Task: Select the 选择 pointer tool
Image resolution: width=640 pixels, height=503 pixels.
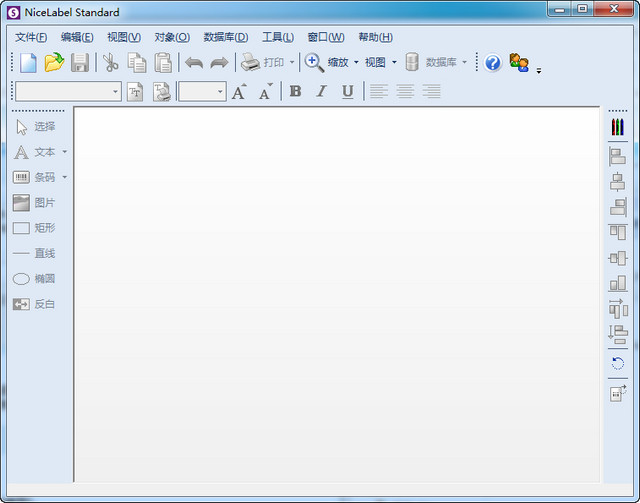Action: [35, 127]
